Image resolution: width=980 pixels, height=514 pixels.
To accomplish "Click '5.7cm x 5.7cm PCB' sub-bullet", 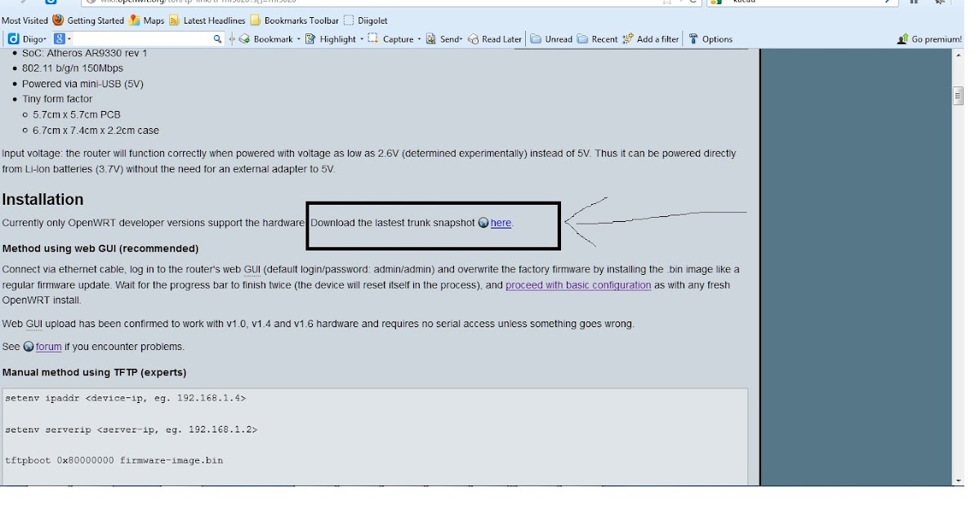I will [77, 115].
